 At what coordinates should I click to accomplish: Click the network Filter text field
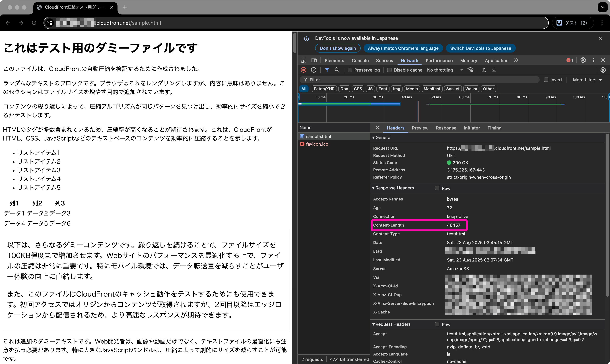tap(419, 80)
